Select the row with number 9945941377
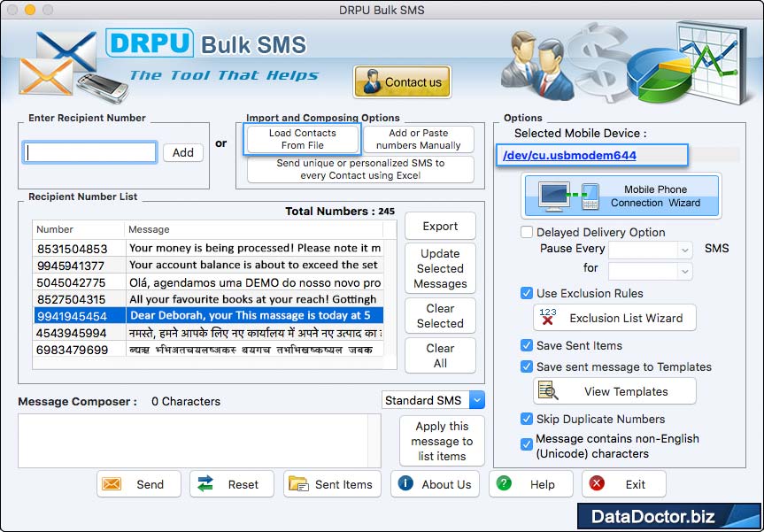764x532 pixels. pos(208,266)
